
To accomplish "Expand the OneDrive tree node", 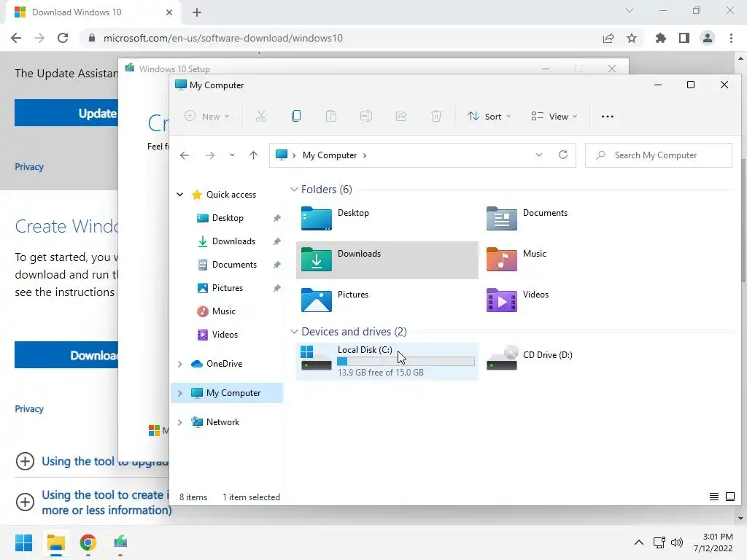I will tap(179, 364).
